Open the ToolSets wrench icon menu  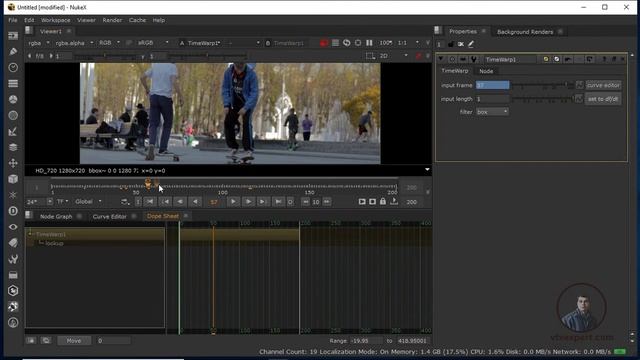tap(13, 259)
